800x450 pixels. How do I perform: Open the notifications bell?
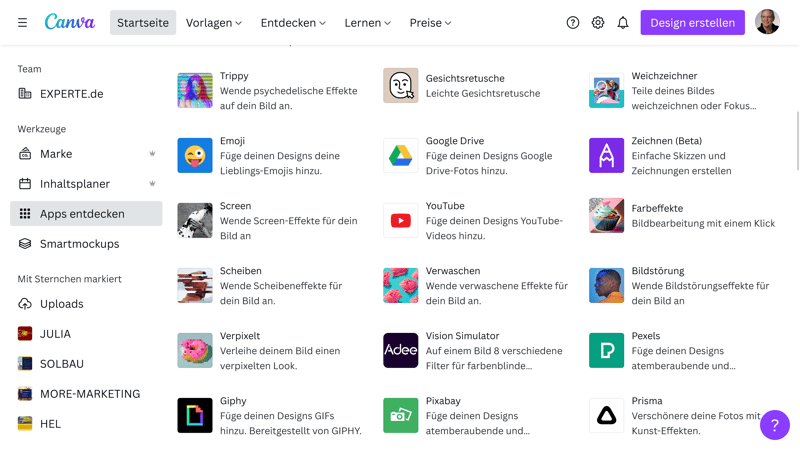[x=623, y=22]
